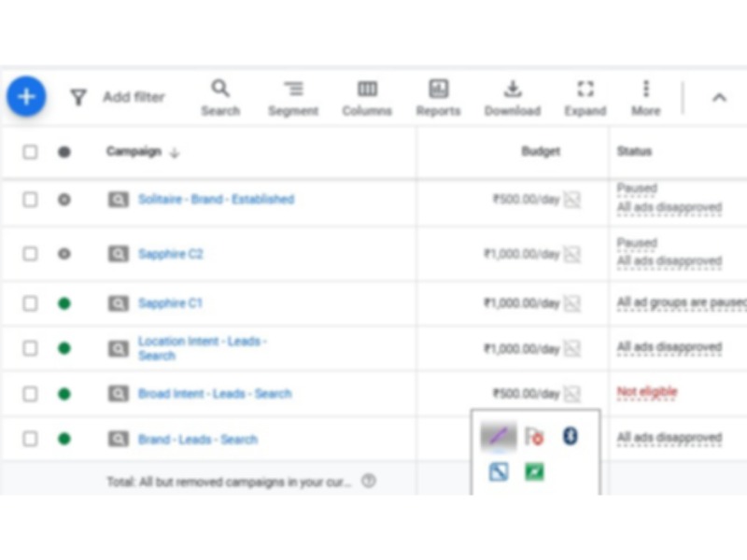Image resolution: width=747 pixels, height=560 pixels.
Task: Click the Not eligible status text
Action: [646, 393]
